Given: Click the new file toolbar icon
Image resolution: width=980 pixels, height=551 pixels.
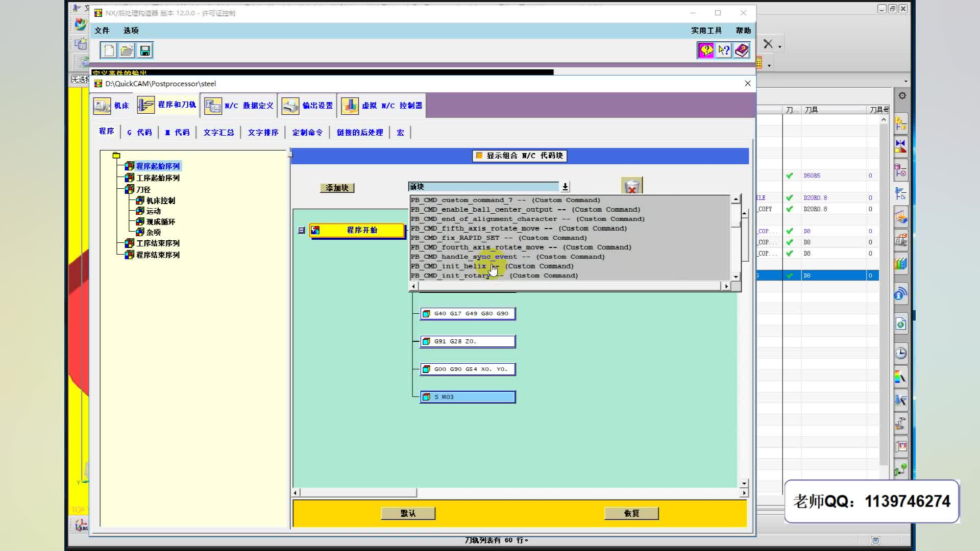Looking at the screenshot, I should 109,50.
